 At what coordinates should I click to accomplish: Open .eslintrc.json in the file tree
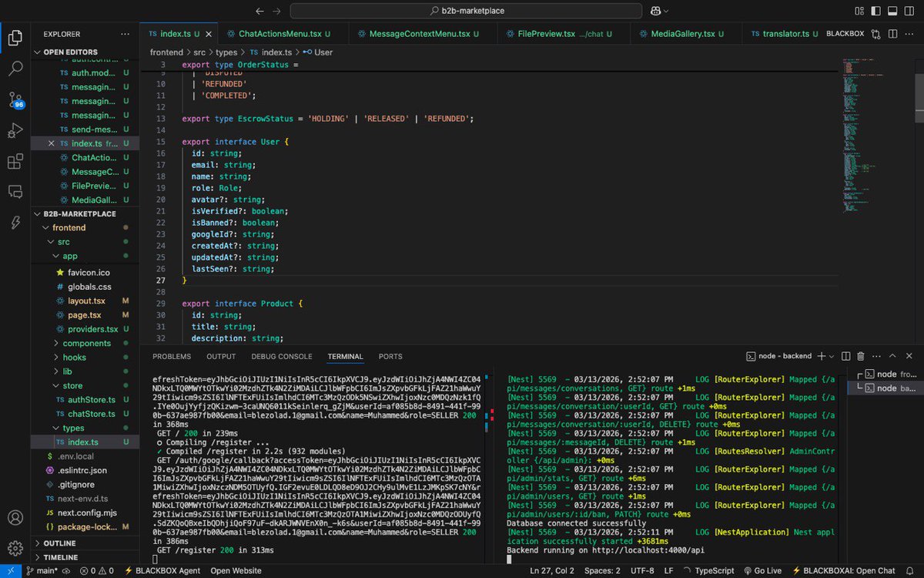[82, 470]
